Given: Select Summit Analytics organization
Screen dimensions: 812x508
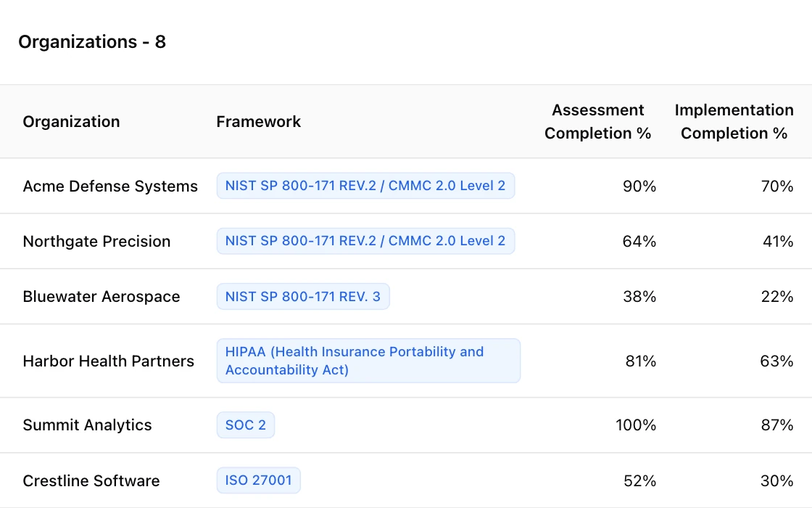Looking at the screenshot, I should [88, 425].
